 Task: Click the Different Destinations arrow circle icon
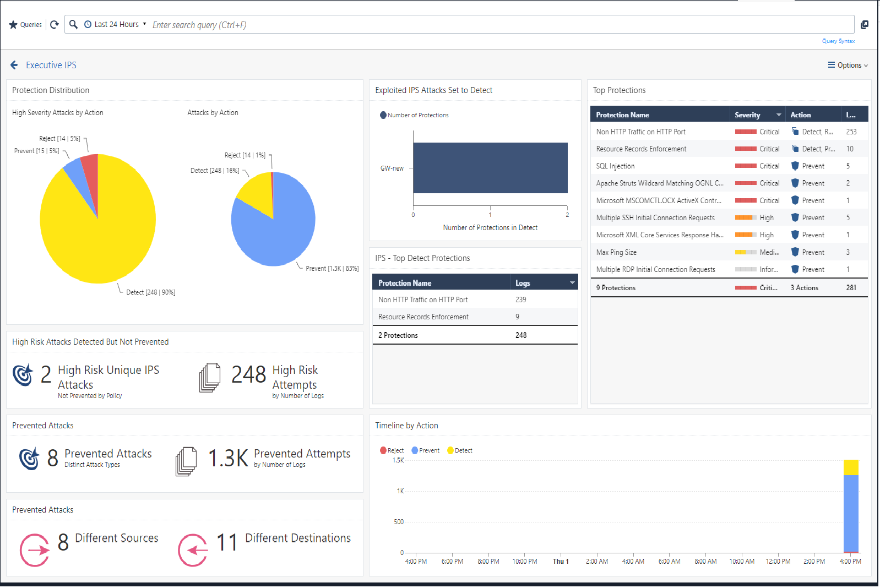click(x=193, y=549)
